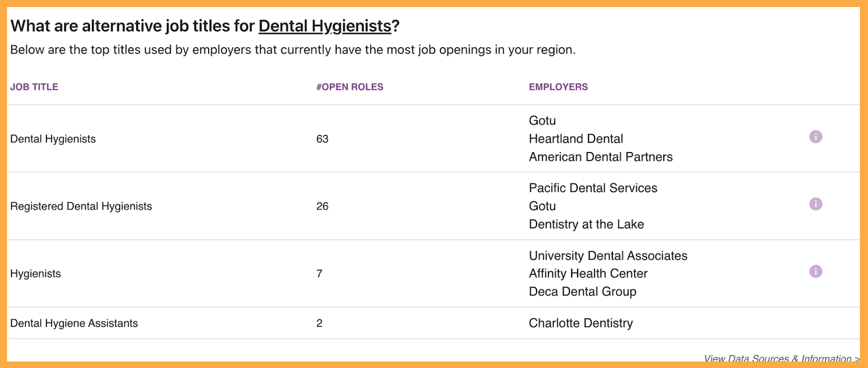The image size is (868, 368).
Task: Click the JOB TITLE column header
Action: point(34,87)
